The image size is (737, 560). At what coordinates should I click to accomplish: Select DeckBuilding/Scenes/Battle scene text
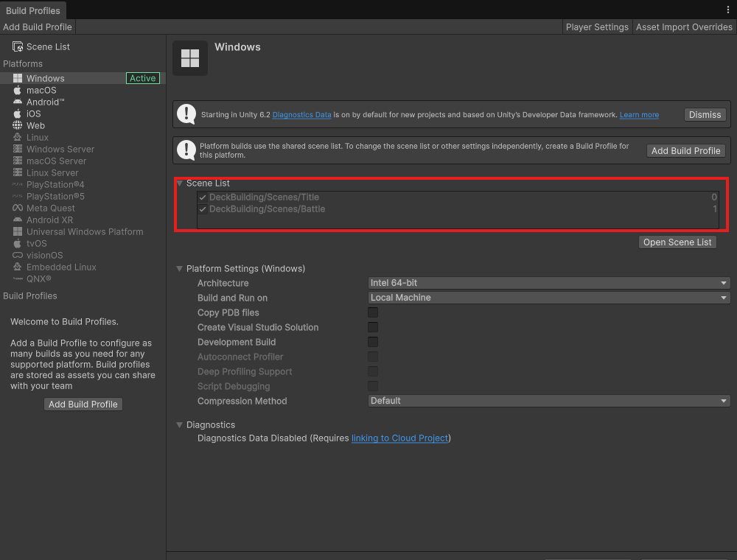[x=267, y=209]
